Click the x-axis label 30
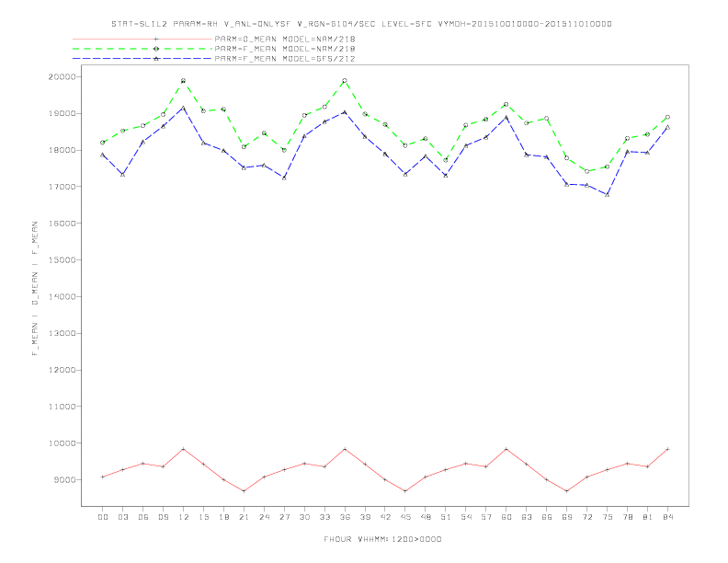The width and height of the screenshot is (728, 563). [304, 517]
